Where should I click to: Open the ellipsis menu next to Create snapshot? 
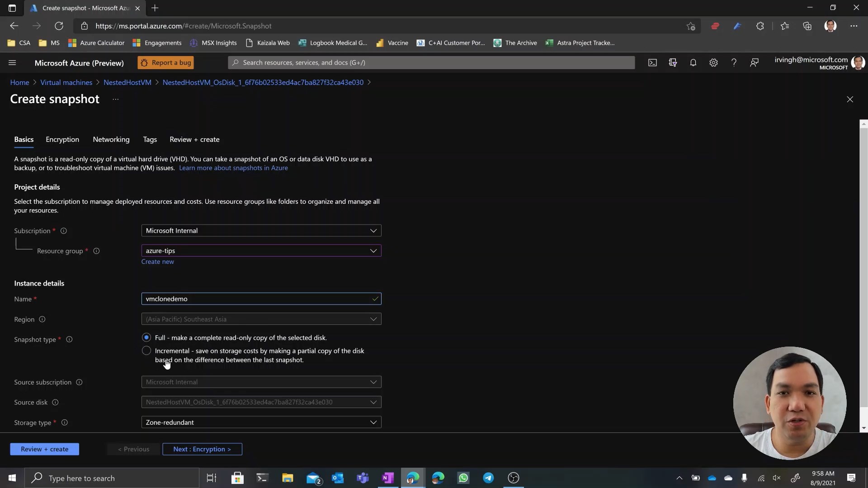coord(116,99)
